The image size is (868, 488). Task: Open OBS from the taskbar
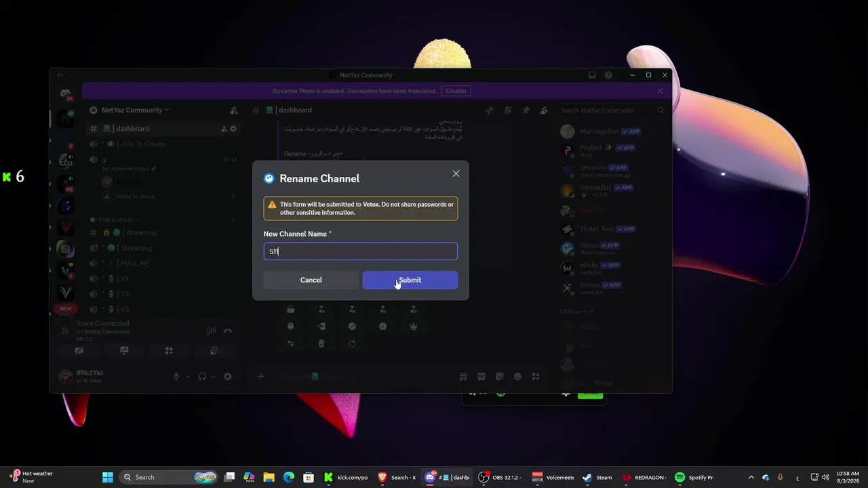click(500, 477)
